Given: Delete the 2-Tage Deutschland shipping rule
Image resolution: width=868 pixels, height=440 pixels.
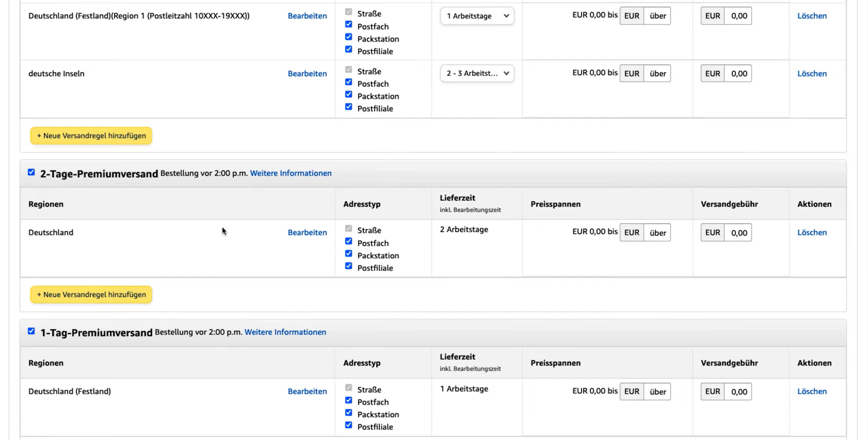Looking at the screenshot, I should point(812,233).
